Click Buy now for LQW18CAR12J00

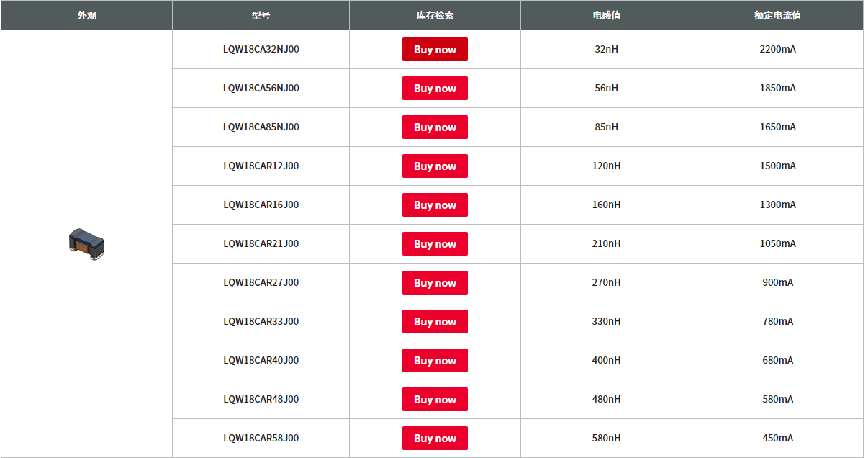pyautogui.click(x=435, y=166)
